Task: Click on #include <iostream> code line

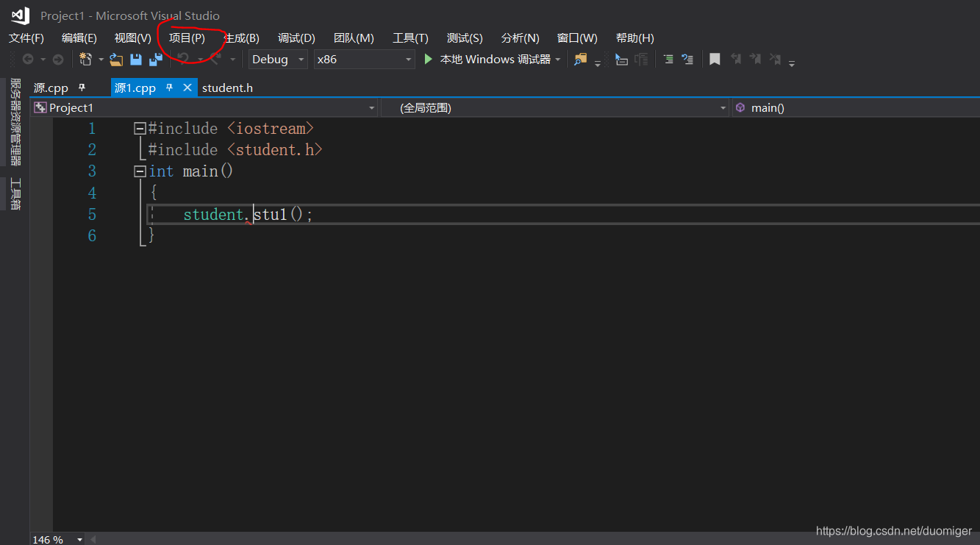Action: pos(231,129)
